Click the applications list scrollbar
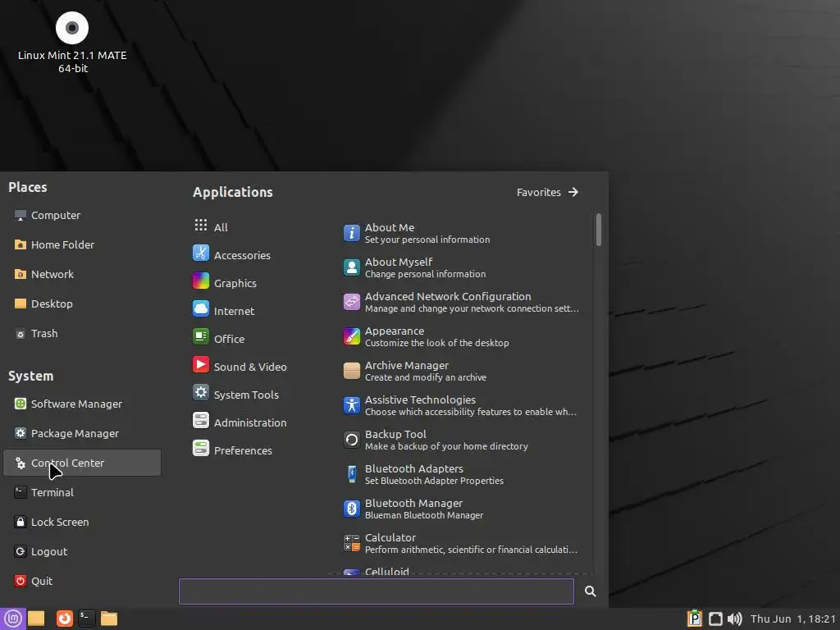Screen dimensions: 840x630 tap(598, 230)
